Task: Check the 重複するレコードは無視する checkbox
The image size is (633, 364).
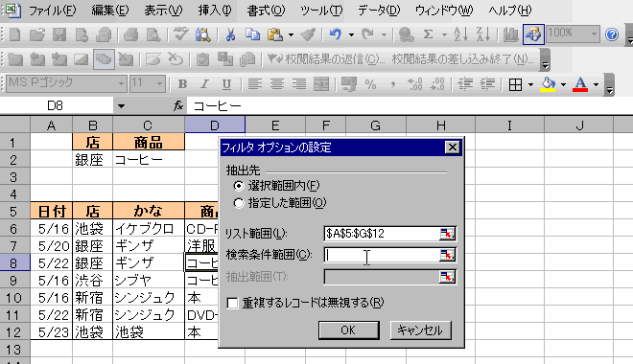Action: click(232, 303)
